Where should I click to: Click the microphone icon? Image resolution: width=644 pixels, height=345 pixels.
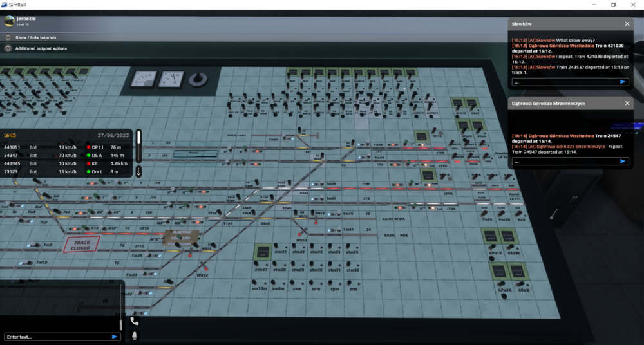pyautogui.click(x=135, y=335)
